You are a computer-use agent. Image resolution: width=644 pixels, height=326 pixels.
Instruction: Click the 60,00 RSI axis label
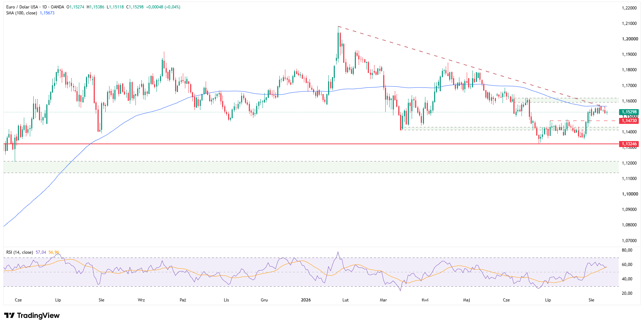[627, 265]
